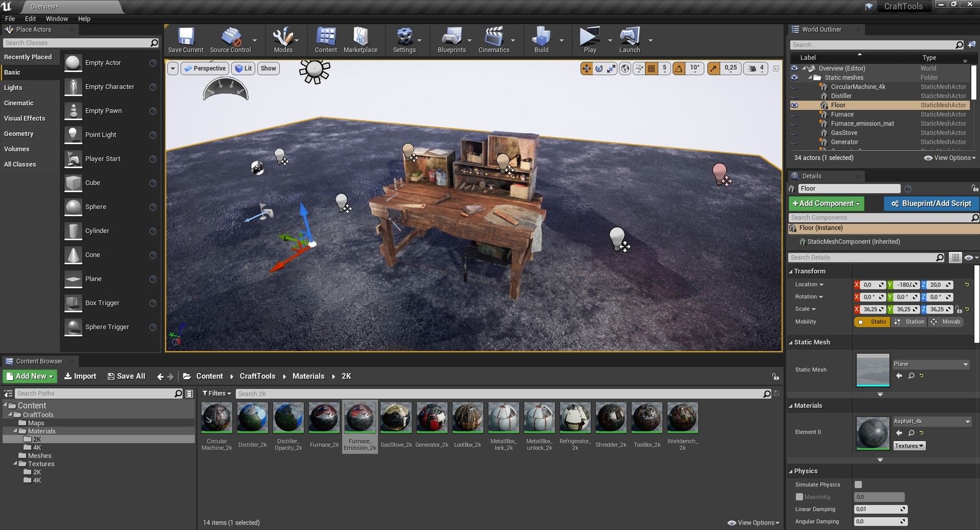Expand the Asphalt_4k material dropdown
This screenshot has height=530, width=980.
click(x=932, y=421)
